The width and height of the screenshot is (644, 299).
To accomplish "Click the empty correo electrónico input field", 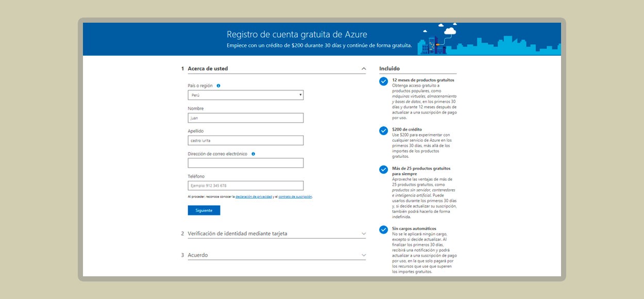I will [x=246, y=163].
